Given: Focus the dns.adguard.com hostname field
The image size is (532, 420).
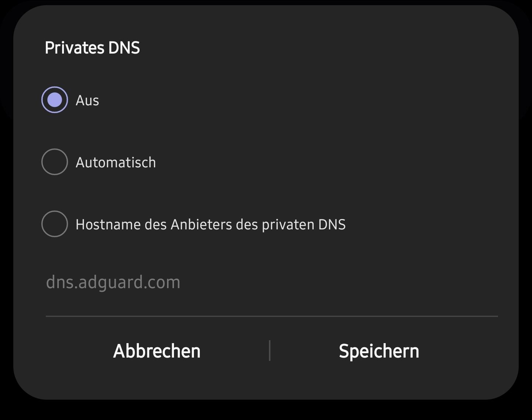Looking at the screenshot, I should [x=272, y=283].
